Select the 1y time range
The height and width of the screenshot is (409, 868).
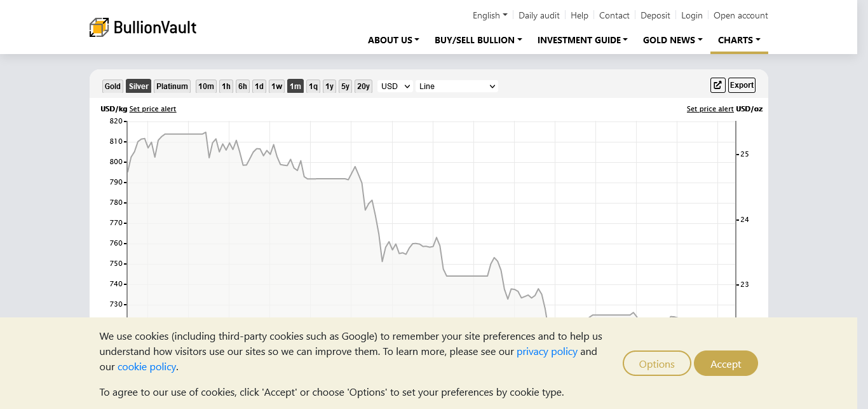click(329, 87)
